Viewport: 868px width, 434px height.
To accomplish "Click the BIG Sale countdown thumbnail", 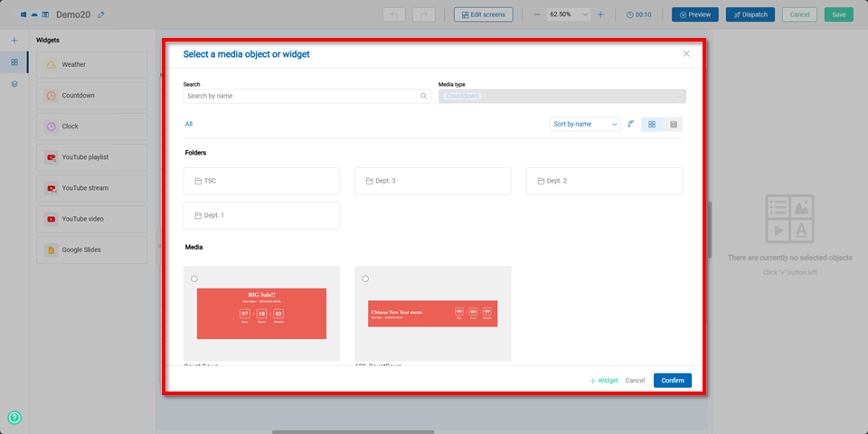I will [x=261, y=314].
